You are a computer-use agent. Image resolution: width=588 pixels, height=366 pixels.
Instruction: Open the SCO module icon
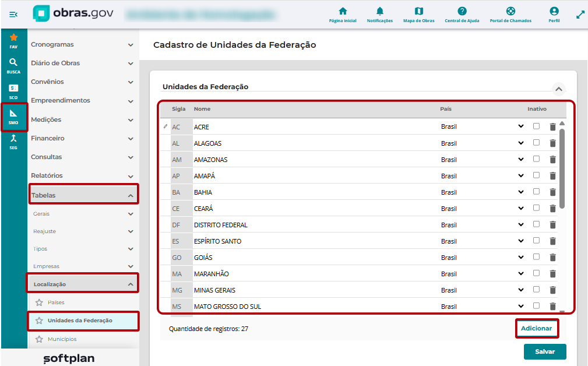coord(13,91)
